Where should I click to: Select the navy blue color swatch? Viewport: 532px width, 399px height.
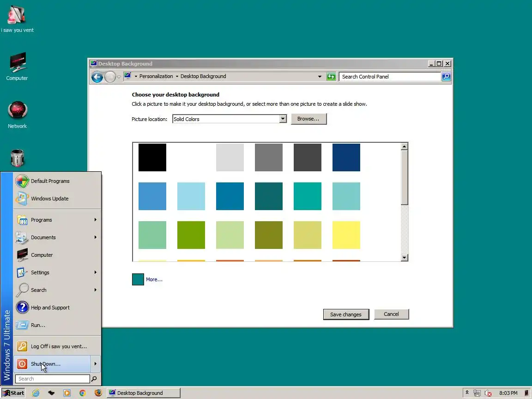346,157
